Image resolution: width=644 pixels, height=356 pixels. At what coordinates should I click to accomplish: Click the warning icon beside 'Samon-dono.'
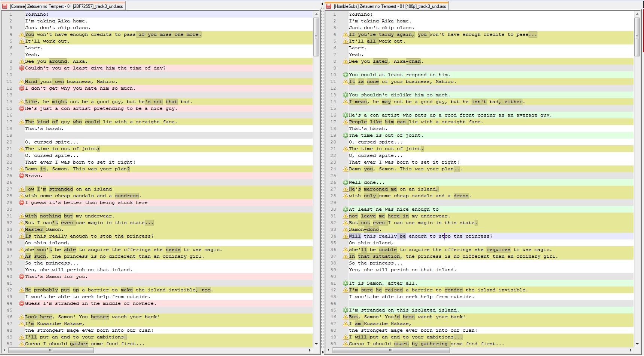(346, 229)
